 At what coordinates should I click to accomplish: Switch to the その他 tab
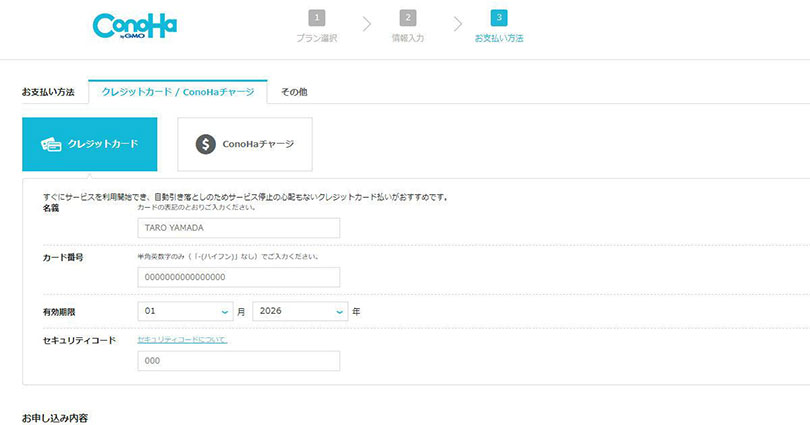coord(294,92)
